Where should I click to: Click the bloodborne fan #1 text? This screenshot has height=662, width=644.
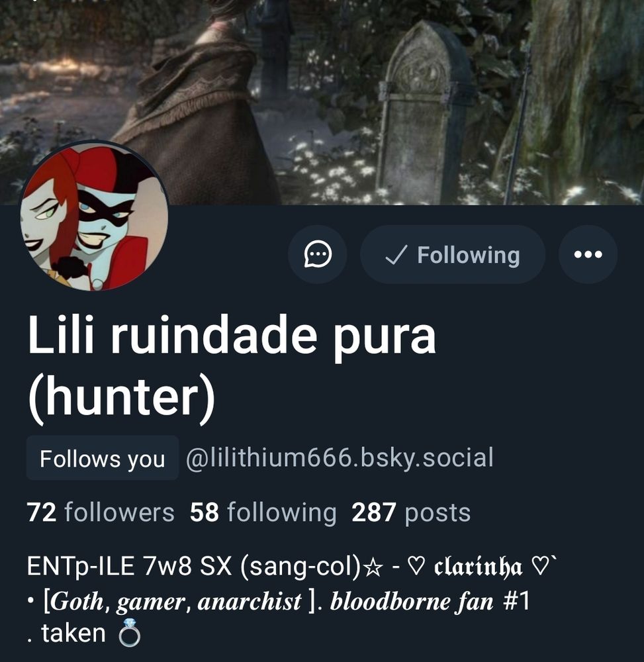click(430, 601)
